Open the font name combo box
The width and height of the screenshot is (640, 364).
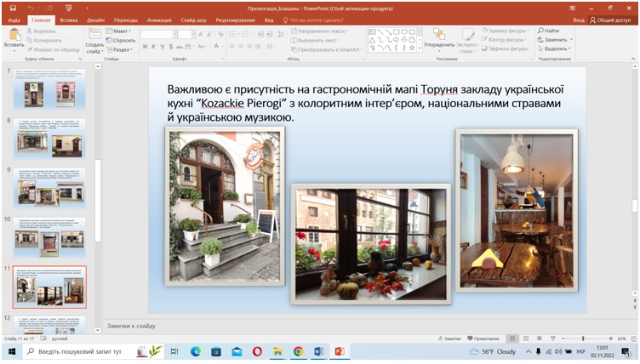159,34
